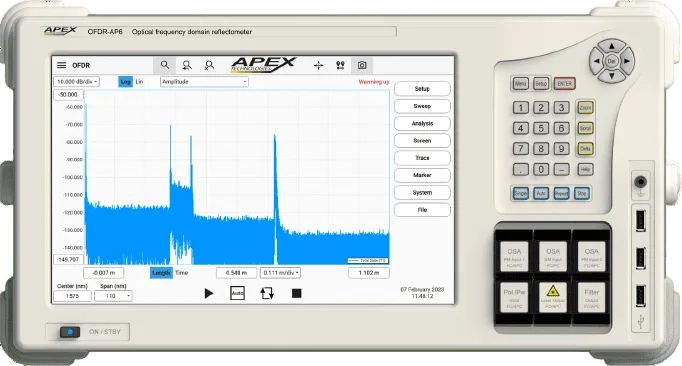Click the red Warming up status text

pyautogui.click(x=374, y=82)
